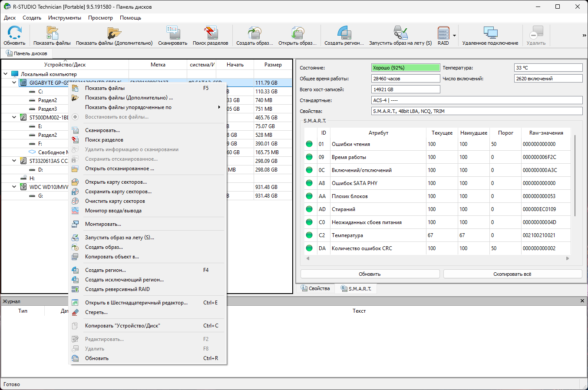Open the RAID dropdown arrow
Image resolution: width=588 pixels, height=390 pixels.
[454, 36]
